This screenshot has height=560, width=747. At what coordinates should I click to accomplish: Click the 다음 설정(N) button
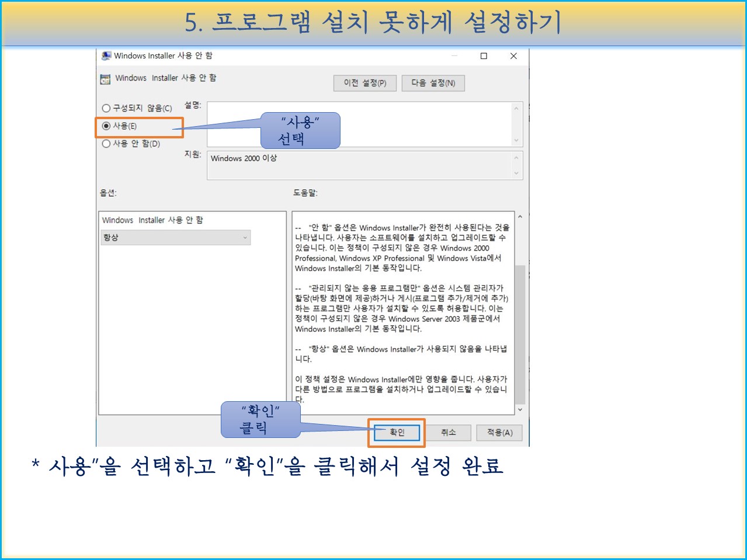[433, 83]
